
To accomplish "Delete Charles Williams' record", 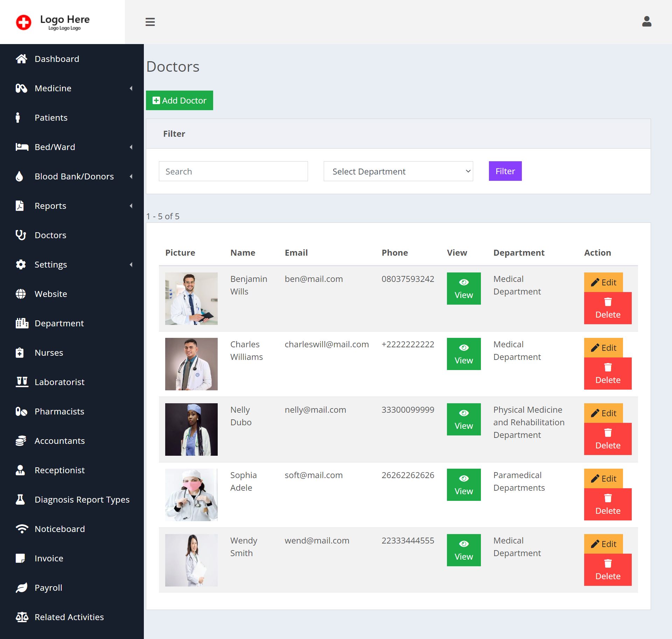I will pos(608,373).
